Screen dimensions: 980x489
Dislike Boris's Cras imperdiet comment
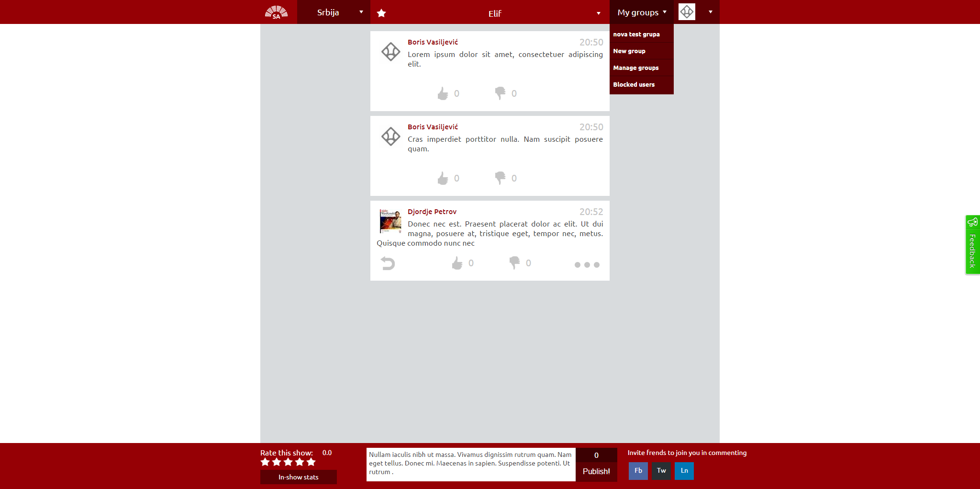coord(500,178)
